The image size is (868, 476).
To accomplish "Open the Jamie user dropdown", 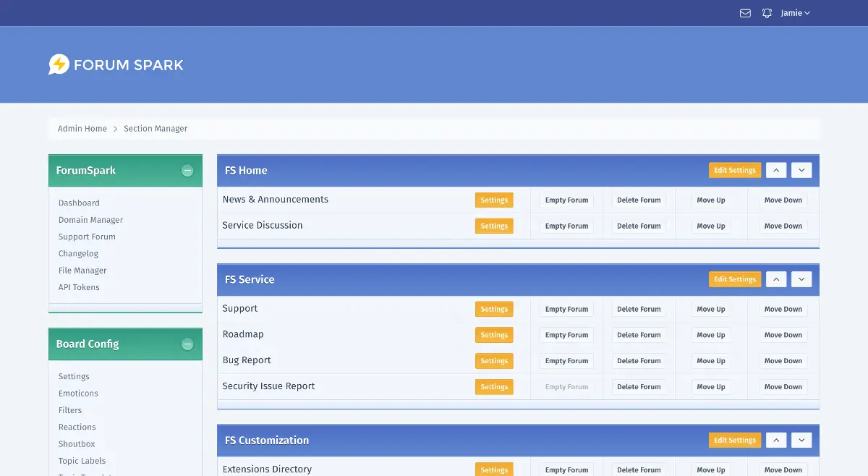I will pyautogui.click(x=795, y=13).
